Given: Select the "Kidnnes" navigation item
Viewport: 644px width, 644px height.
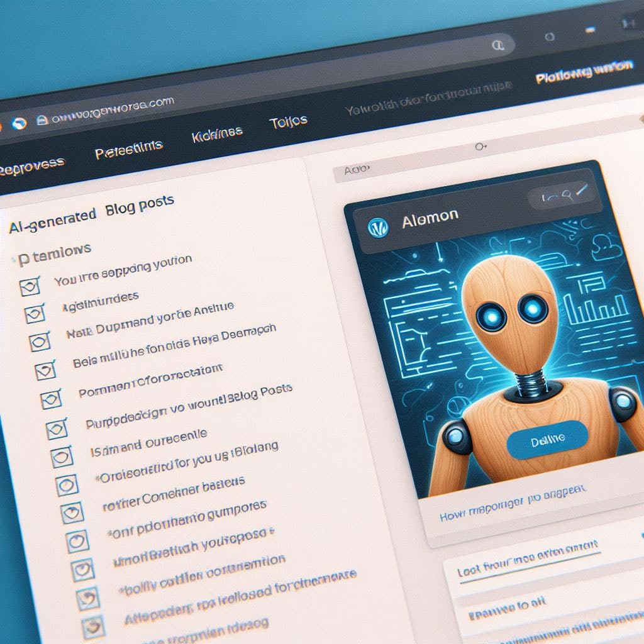Looking at the screenshot, I should (x=216, y=134).
